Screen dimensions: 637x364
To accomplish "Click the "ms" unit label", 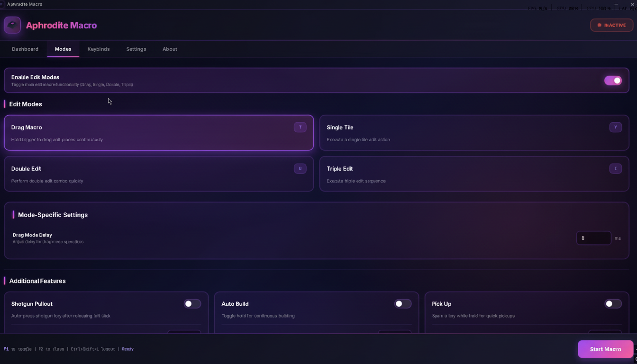I will [618, 238].
